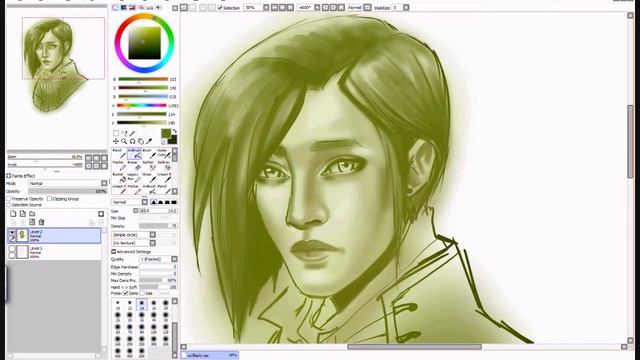Image resolution: width=640 pixels, height=360 pixels.
Task: Show the RGB slider panel
Action: click(124, 7)
